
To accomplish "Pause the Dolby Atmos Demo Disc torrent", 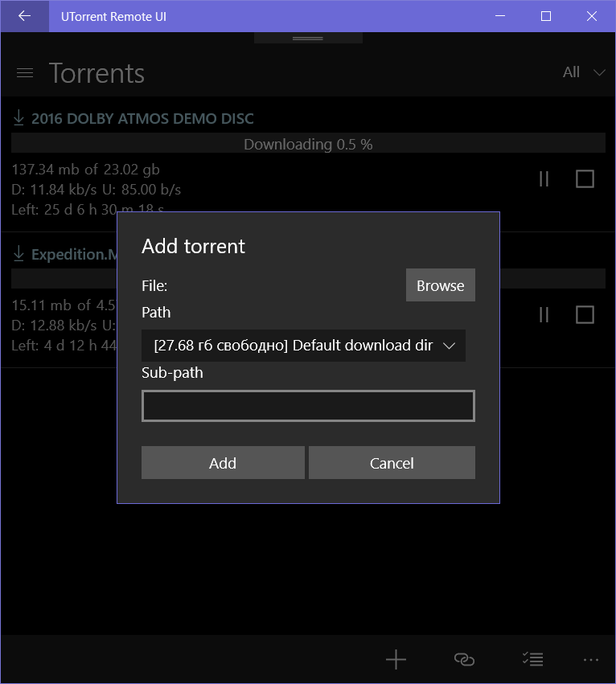I will [544, 179].
